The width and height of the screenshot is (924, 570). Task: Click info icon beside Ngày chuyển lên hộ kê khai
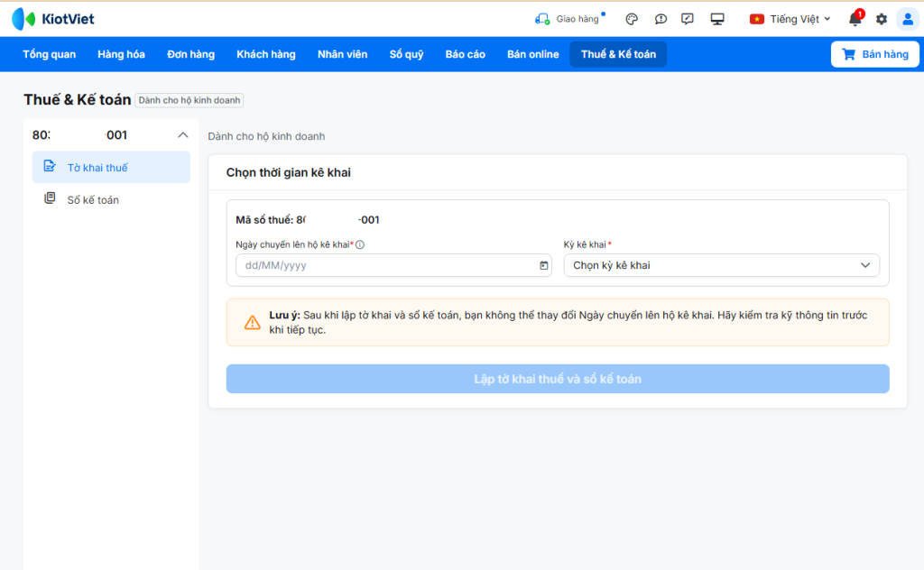[360, 244]
